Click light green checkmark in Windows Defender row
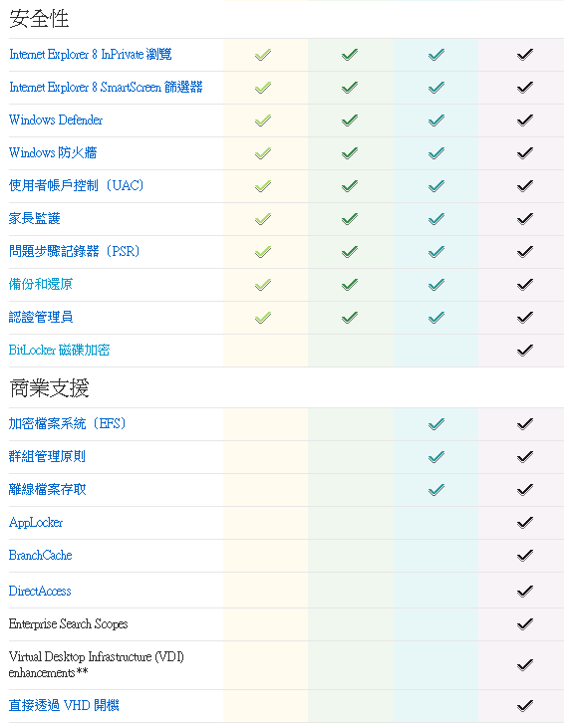 tap(263, 121)
